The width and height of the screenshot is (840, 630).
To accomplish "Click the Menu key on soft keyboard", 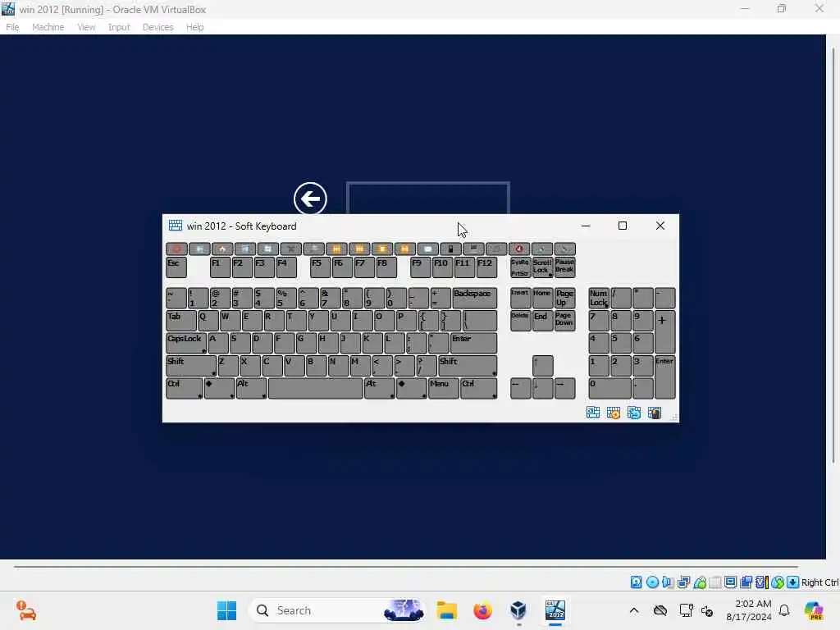I will (444, 388).
